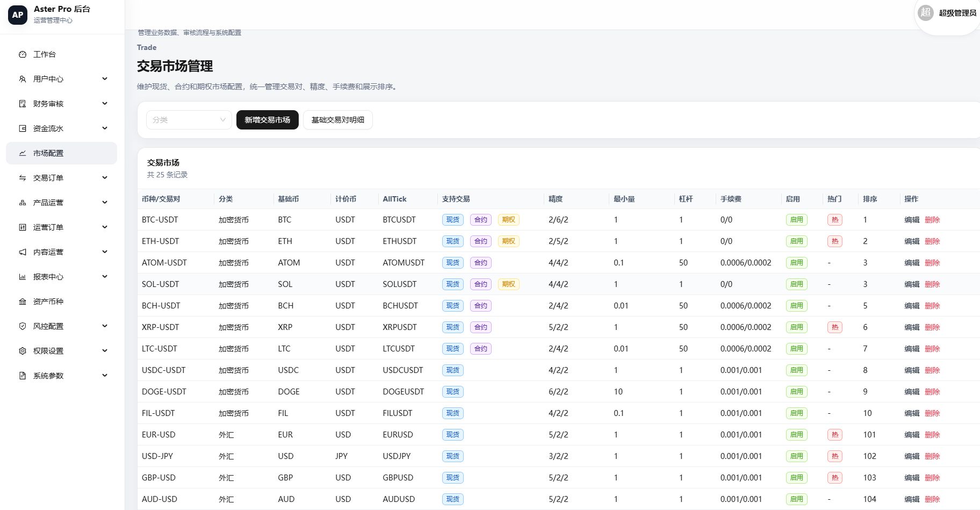This screenshot has width=980, height=510.
Task: Click the 内容运营 megaphone icon
Action: click(x=23, y=252)
